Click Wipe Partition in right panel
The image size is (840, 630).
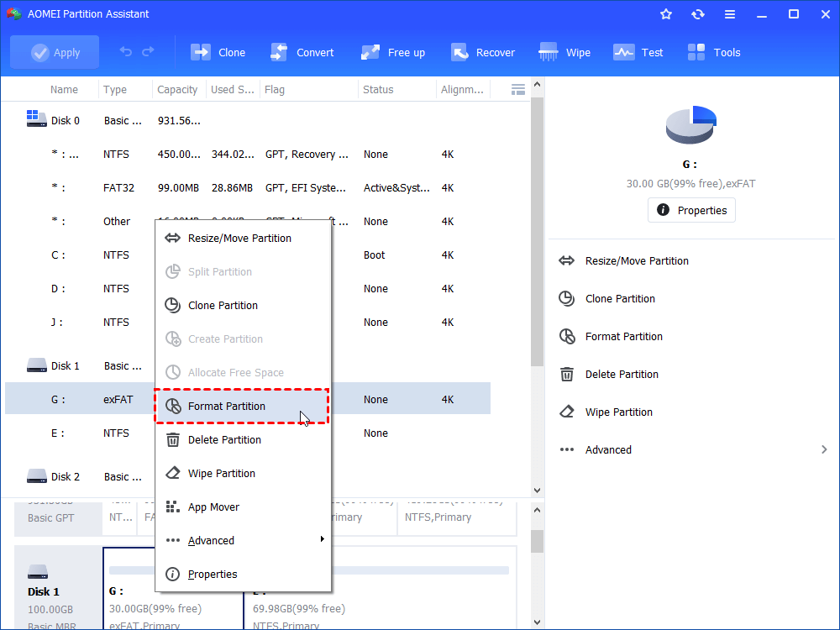coord(619,412)
